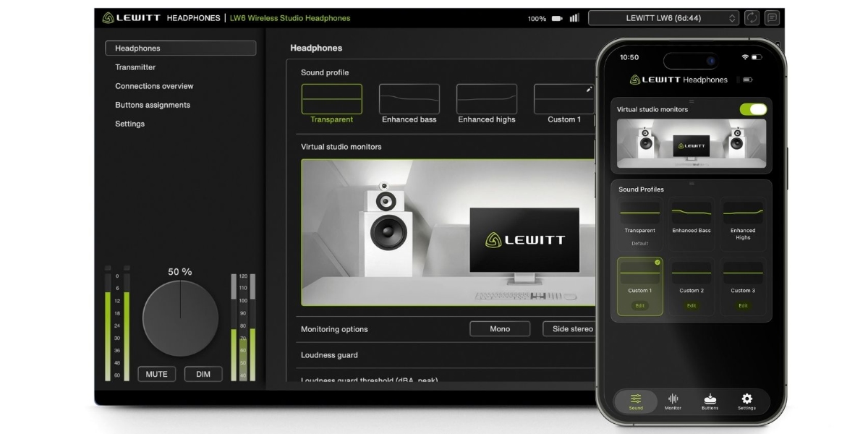Image resolution: width=868 pixels, height=434 pixels.
Task: Open Connections overview in the sidebar
Action: (x=154, y=86)
